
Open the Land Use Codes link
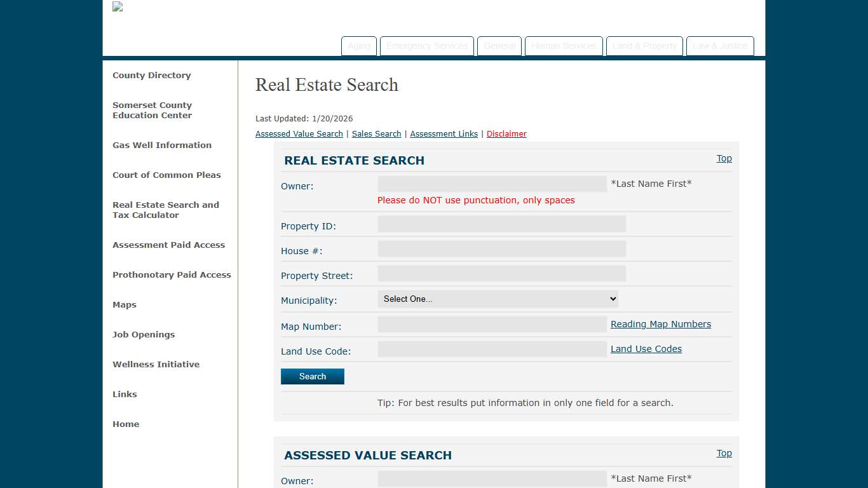point(646,349)
